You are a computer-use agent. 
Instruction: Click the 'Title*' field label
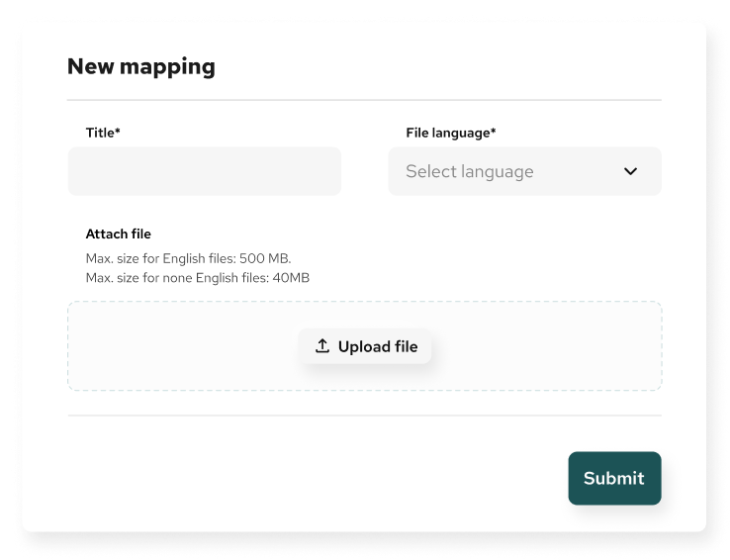103,133
